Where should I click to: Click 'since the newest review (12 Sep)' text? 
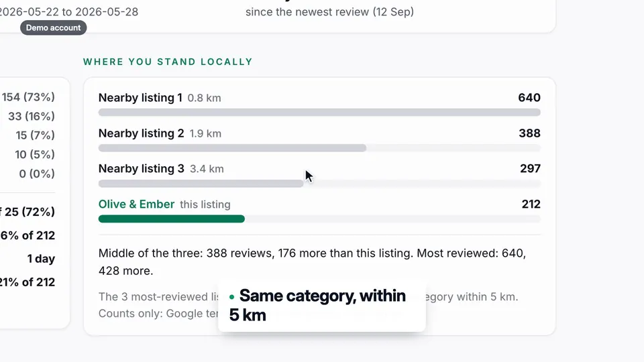pos(330,12)
